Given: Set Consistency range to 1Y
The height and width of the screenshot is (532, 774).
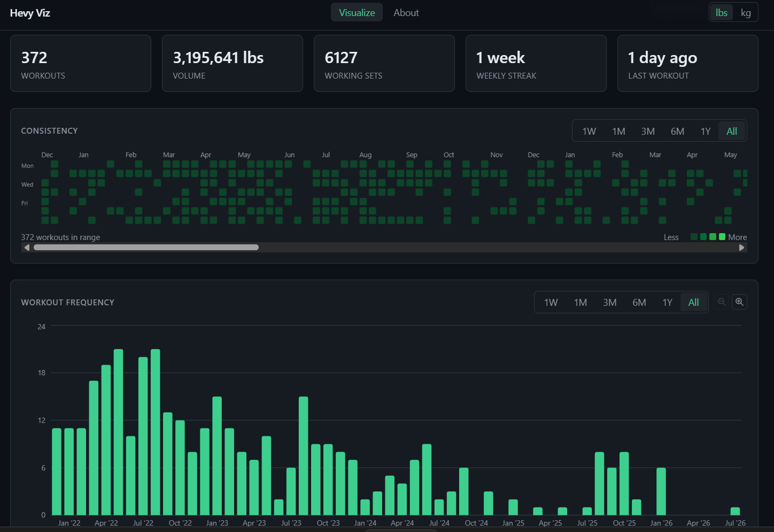Looking at the screenshot, I should pyautogui.click(x=706, y=131).
